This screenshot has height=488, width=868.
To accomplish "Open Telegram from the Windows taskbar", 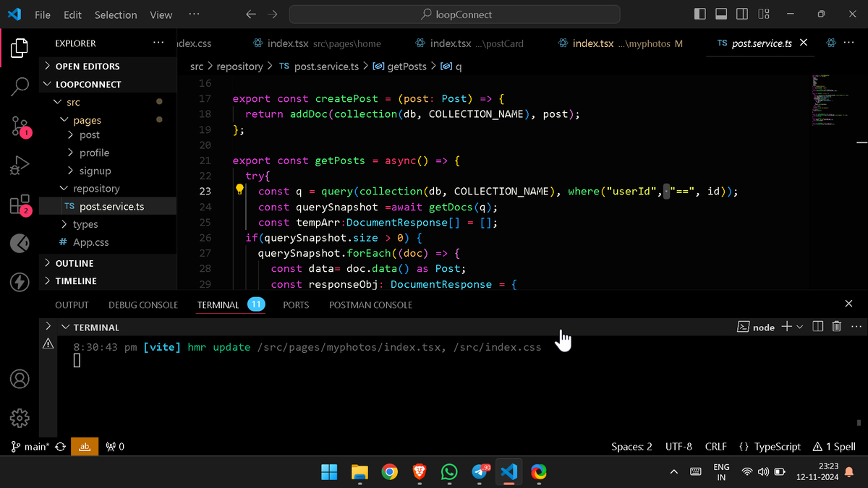I will tap(480, 472).
